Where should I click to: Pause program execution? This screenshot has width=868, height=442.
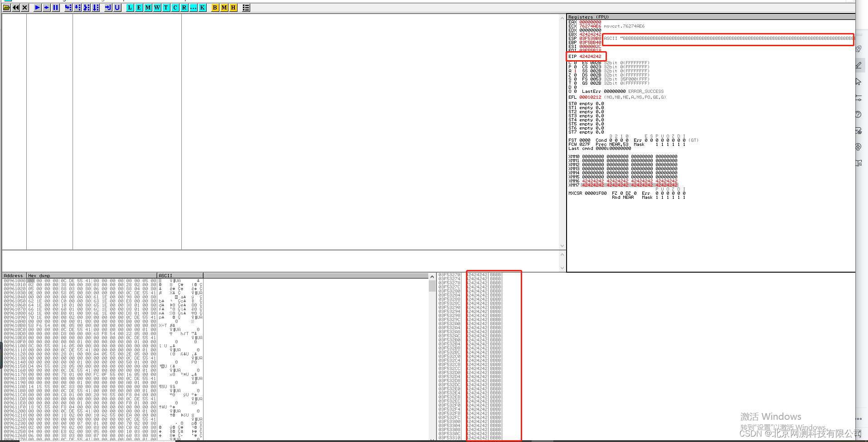(56, 8)
